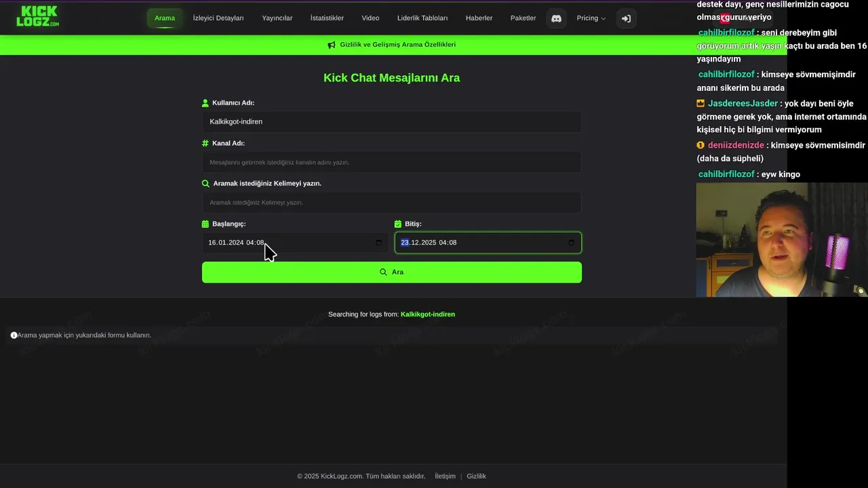Click the Kalkikgot-indiren result link

(x=428, y=314)
